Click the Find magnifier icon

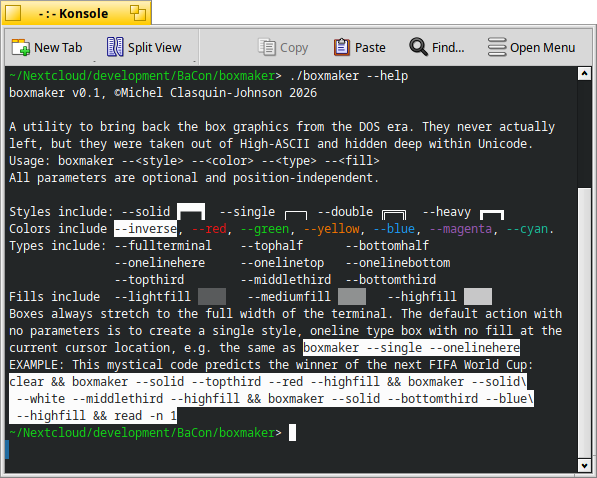coord(418,47)
